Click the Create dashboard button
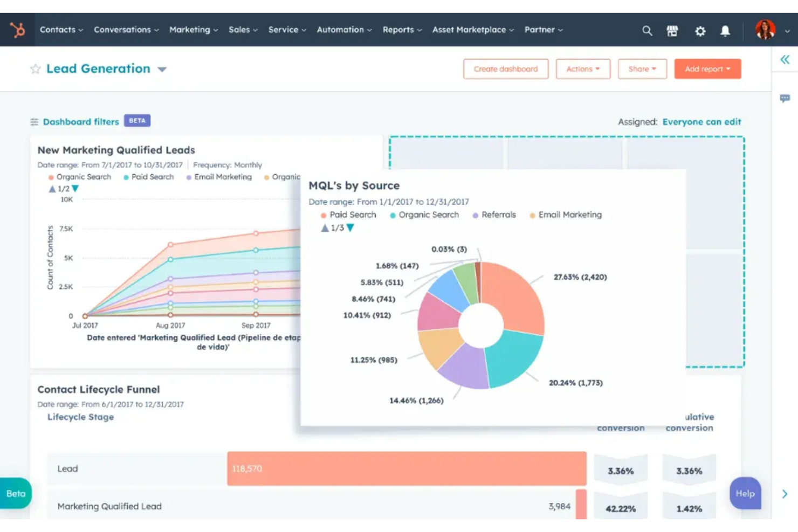Viewport: 798px width, 532px height. click(505, 69)
